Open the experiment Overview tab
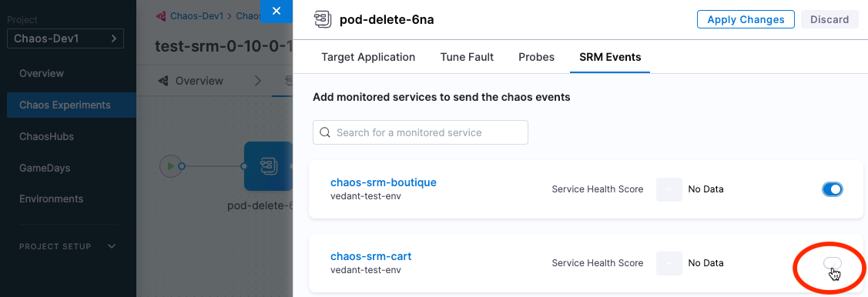 (x=190, y=81)
